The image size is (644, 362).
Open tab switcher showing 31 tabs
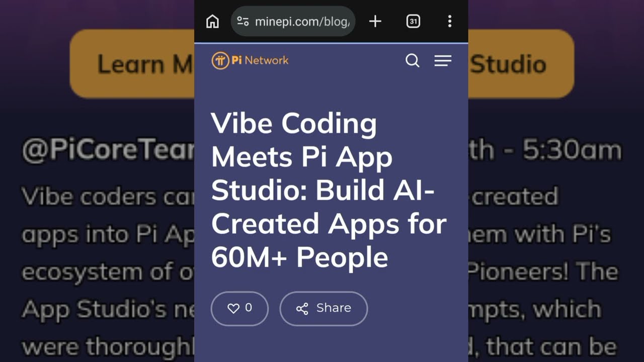click(x=413, y=21)
